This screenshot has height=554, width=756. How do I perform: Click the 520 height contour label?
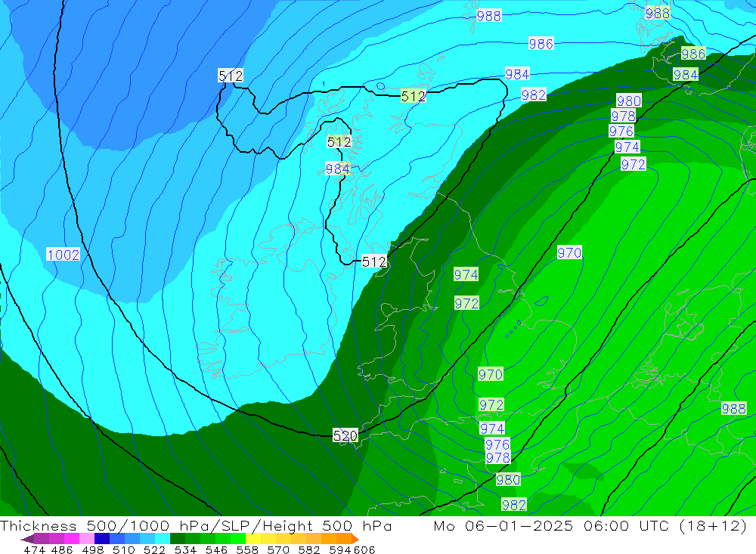click(x=345, y=436)
